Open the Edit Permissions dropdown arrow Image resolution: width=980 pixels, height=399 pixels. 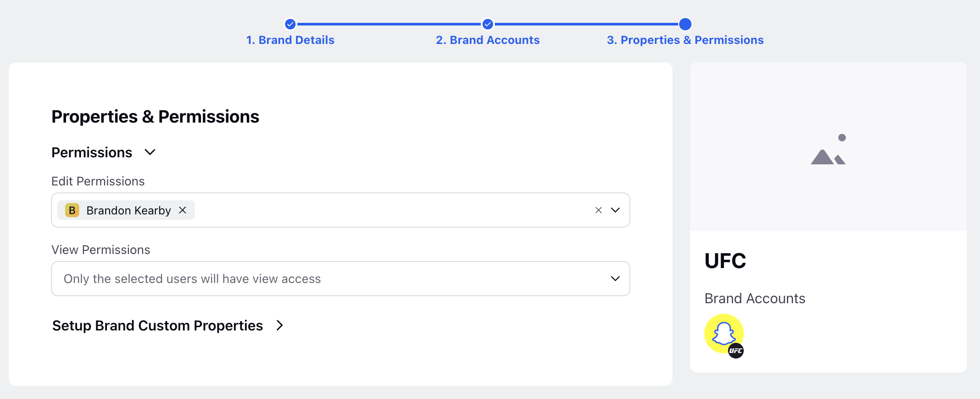pyautogui.click(x=615, y=210)
